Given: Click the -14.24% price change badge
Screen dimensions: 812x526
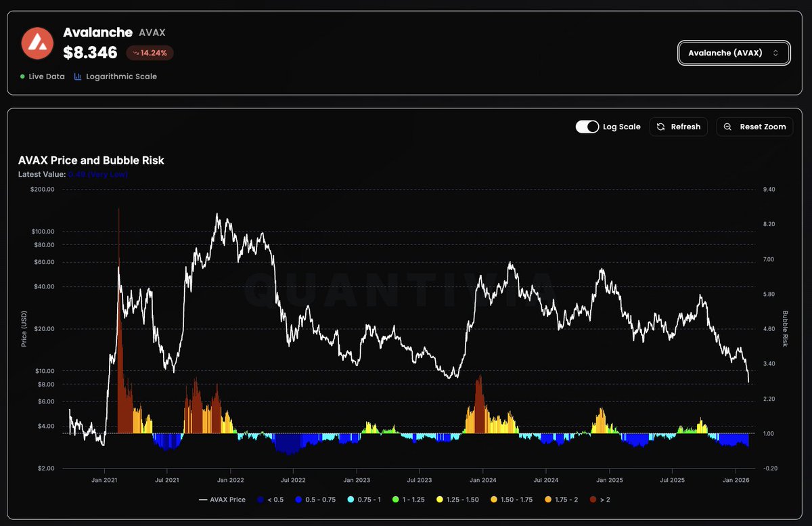Looking at the screenshot, I should 150,53.
